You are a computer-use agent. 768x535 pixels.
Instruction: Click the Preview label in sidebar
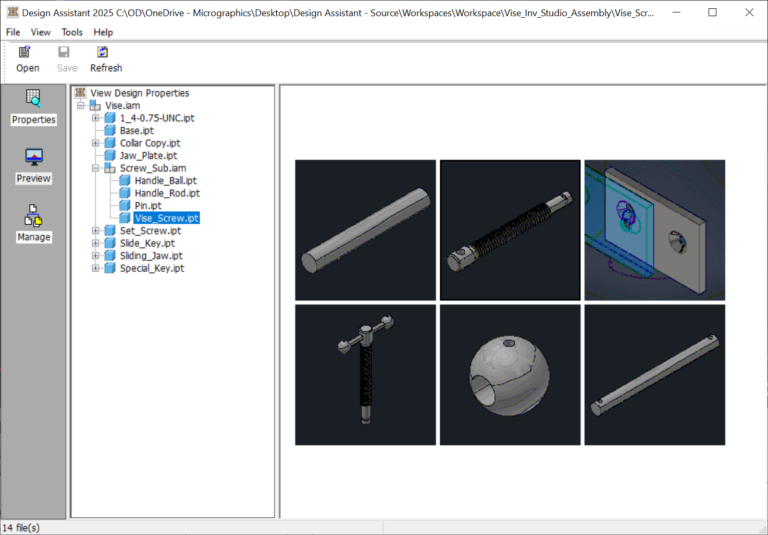[x=33, y=178]
